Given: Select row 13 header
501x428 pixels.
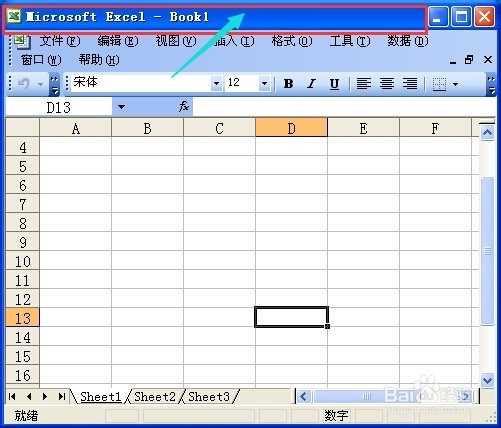Looking at the screenshot, I should [x=23, y=318].
